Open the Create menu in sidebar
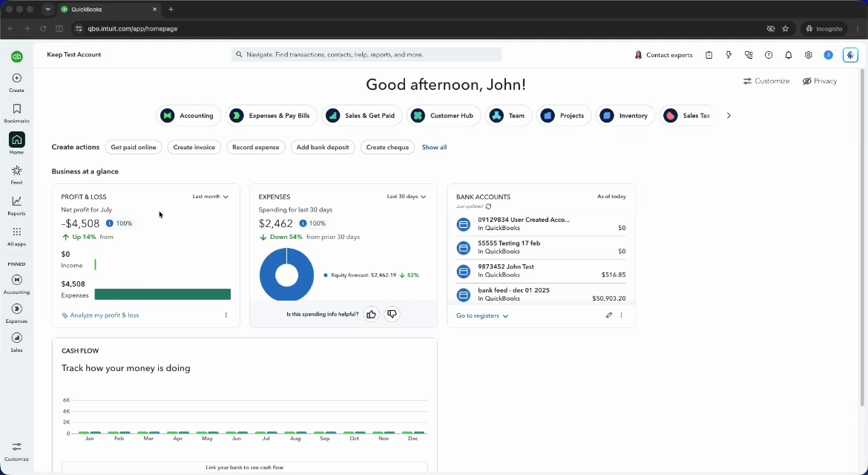 click(16, 83)
